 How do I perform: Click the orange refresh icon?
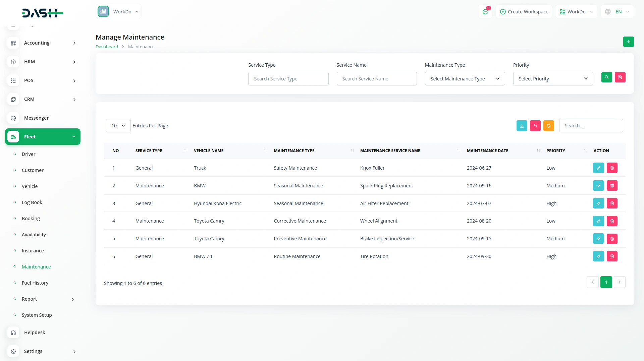(x=548, y=126)
